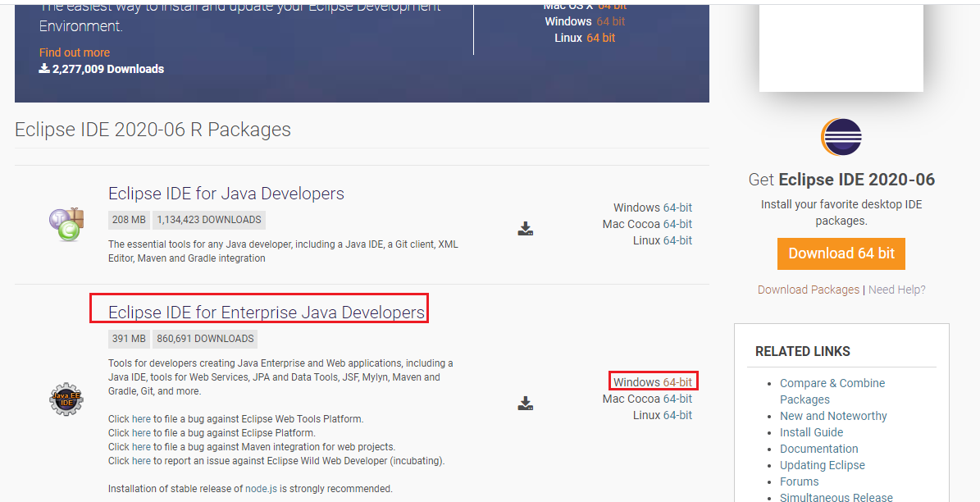This screenshot has width=980, height=502.
Task: Open the Find out more link
Action: (x=75, y=52)
